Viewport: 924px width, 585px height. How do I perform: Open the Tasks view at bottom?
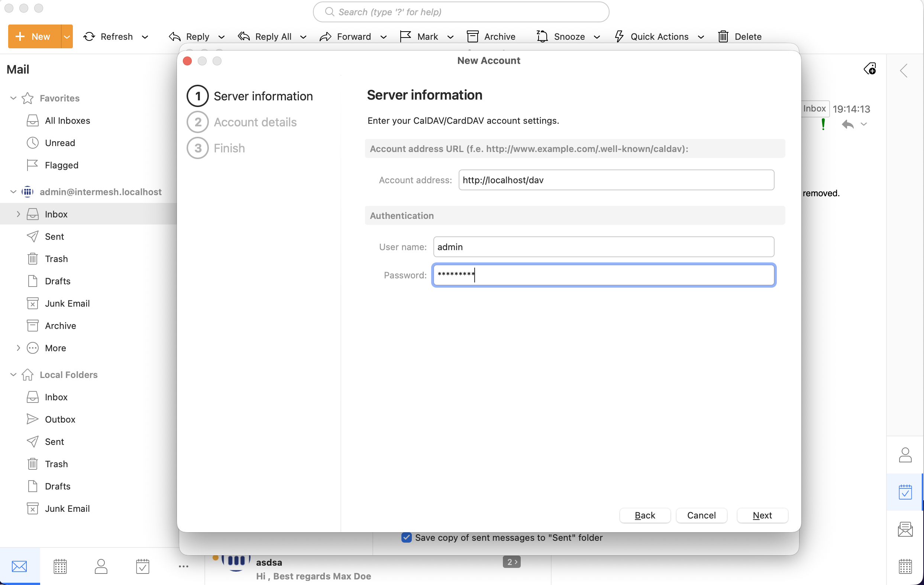point(142,566)
